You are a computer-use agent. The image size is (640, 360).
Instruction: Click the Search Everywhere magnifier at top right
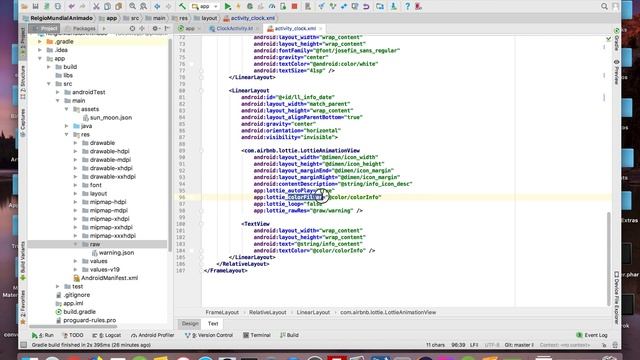coord(604,7)
